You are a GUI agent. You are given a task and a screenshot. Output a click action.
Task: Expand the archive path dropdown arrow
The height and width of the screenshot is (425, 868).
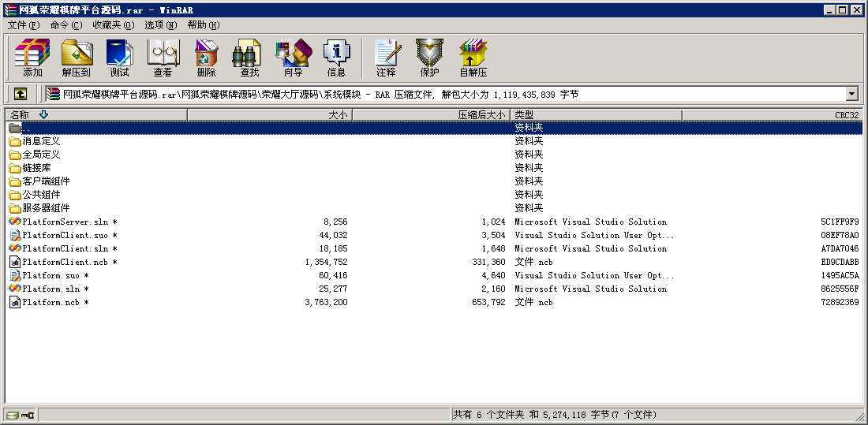tap(852, 94)
